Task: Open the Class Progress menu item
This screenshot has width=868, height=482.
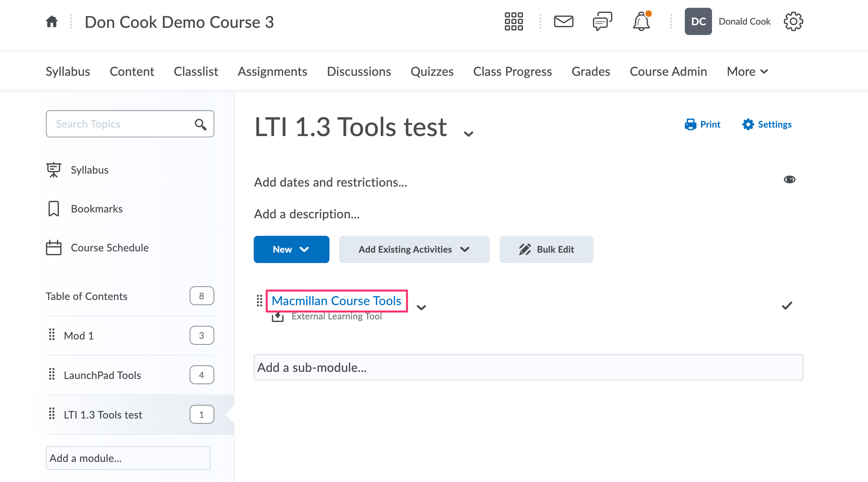Action: (x=512, y=71)
